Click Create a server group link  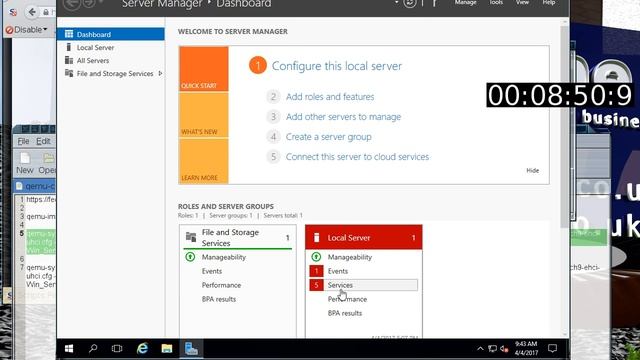[x=329, y=137]
